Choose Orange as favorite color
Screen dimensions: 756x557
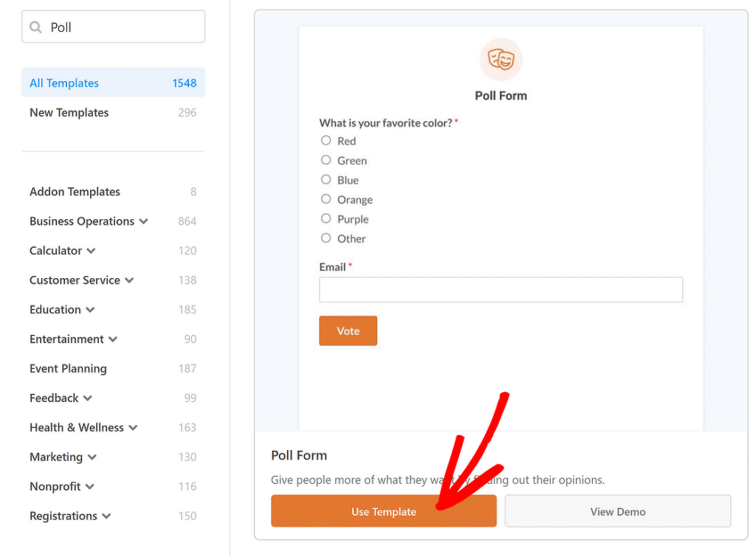326,199
